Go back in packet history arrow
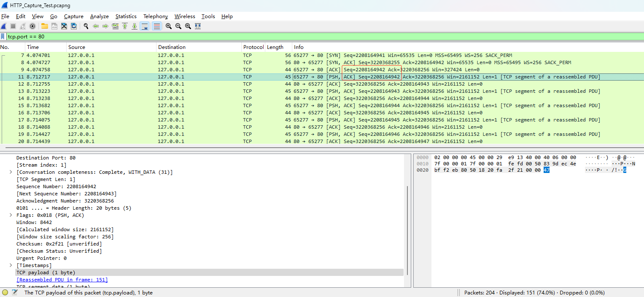 (96, 26)
